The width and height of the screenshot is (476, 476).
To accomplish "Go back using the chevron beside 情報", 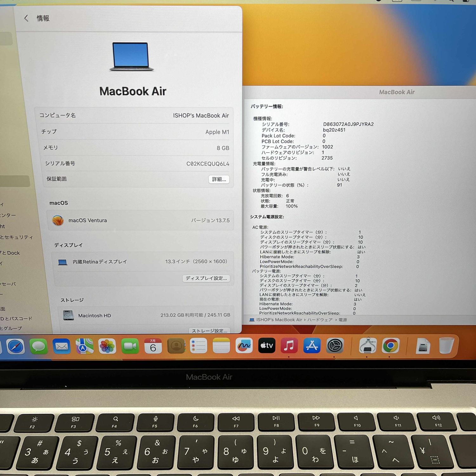I will (x=26, y=18).
